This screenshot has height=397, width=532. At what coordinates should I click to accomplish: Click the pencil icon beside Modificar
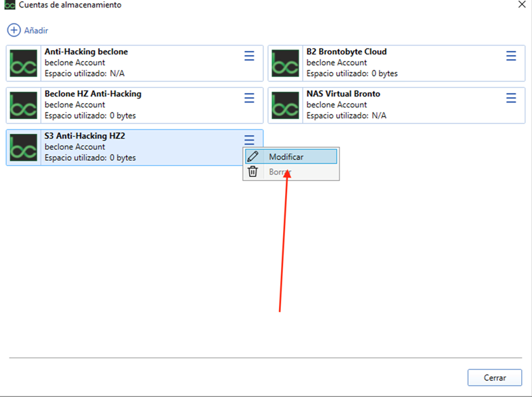coord(253,156)
